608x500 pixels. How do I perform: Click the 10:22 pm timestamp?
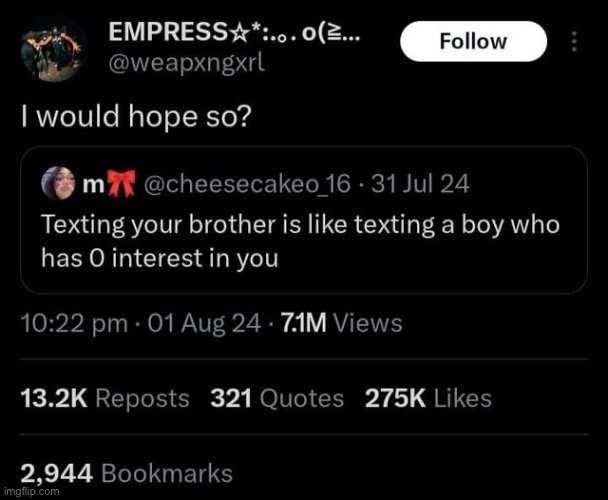tap(74, 323)
